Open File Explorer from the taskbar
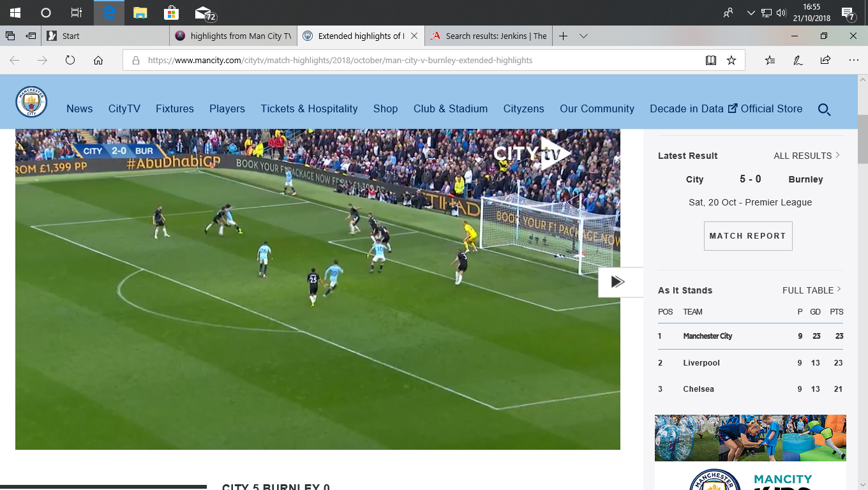868x490 pixels. point(140,13)
